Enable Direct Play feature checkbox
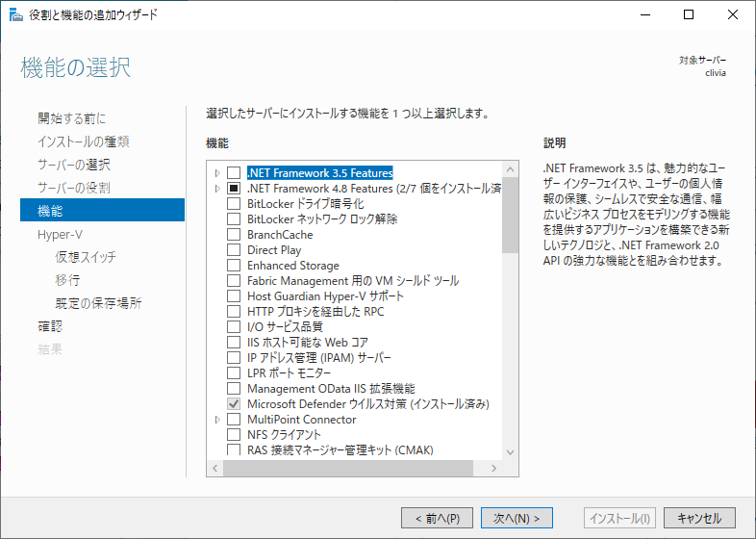 pos(234,250)
